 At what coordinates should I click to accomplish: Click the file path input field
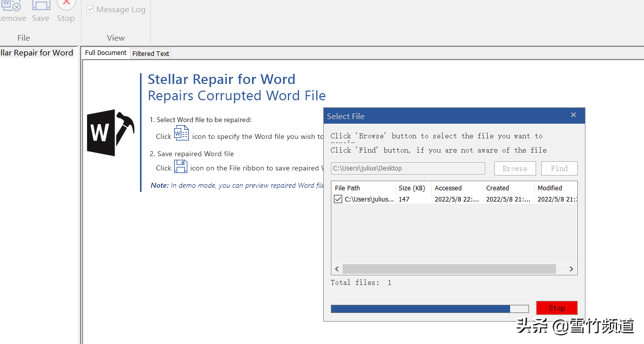(x=408, y=168)
